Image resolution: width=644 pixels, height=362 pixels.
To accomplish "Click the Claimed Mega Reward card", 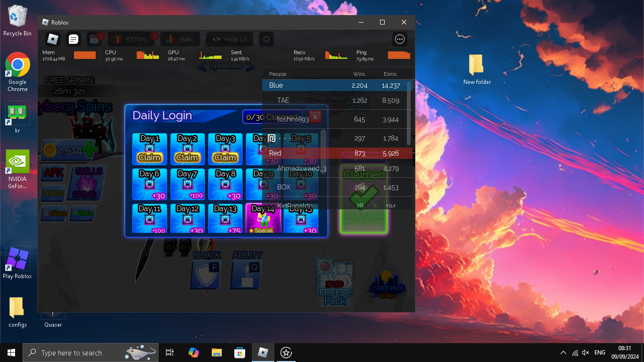I will 363,198.
